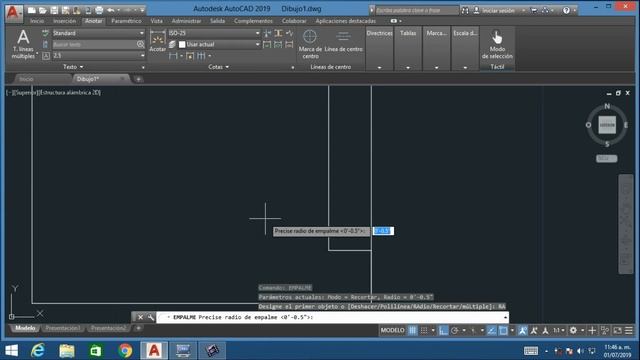
Task: Click the Plot/Print quick-access icon
Action: (x=99, y=10)
